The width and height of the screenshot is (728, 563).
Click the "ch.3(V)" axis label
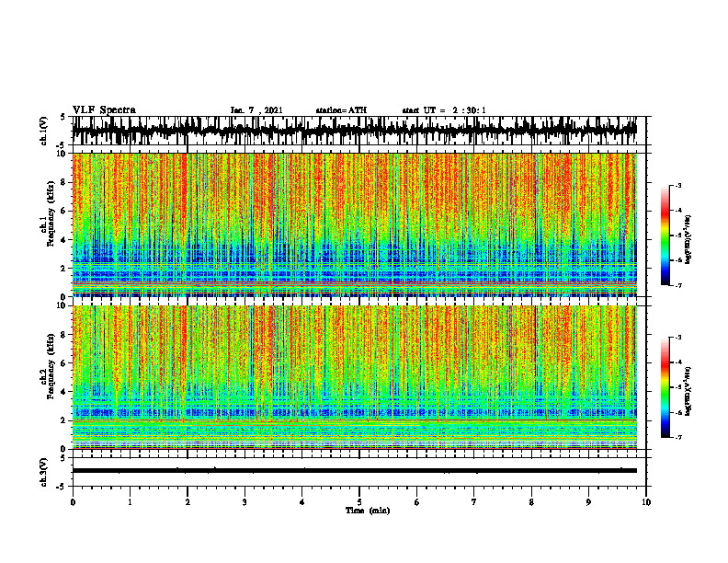[x=43, y=472]
